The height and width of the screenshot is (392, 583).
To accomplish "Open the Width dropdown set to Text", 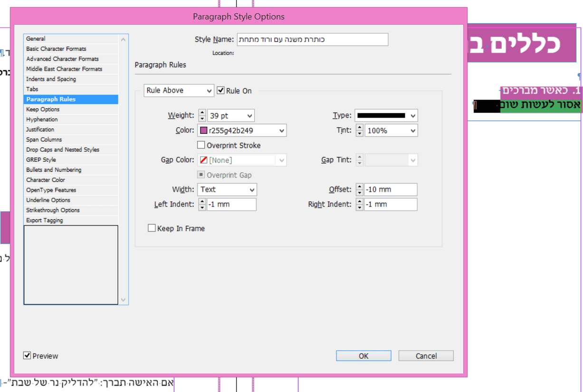I will [x=227, y=189].
